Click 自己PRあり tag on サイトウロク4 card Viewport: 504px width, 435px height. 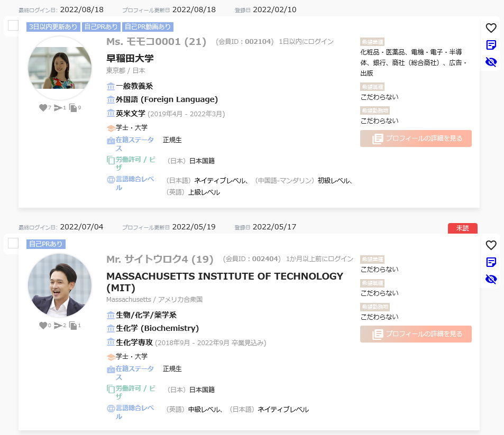point(46,244)
